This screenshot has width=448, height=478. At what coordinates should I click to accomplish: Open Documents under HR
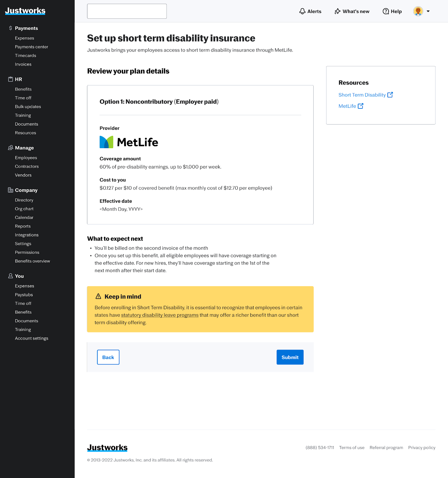click(x=27, y=124)
